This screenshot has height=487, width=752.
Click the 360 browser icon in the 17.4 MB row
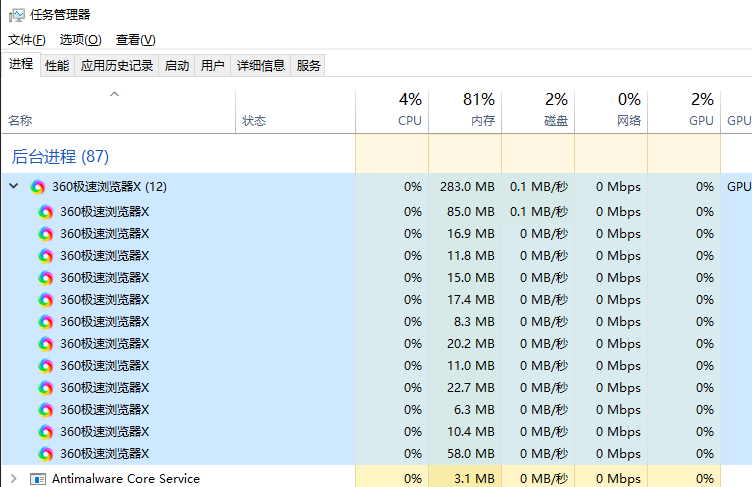click(x=46, y=300)
